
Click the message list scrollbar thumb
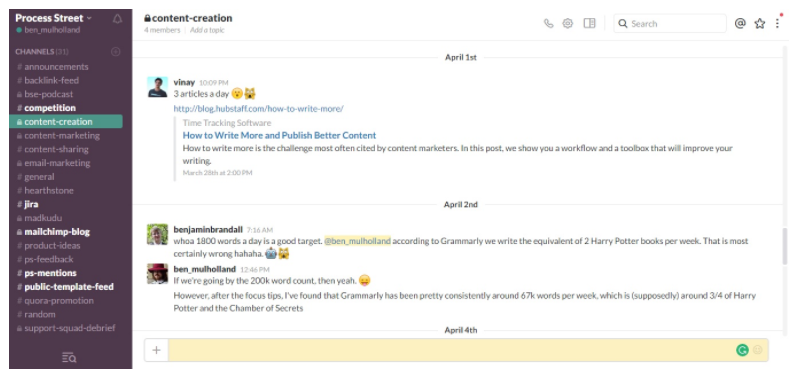tap(785, 247)
